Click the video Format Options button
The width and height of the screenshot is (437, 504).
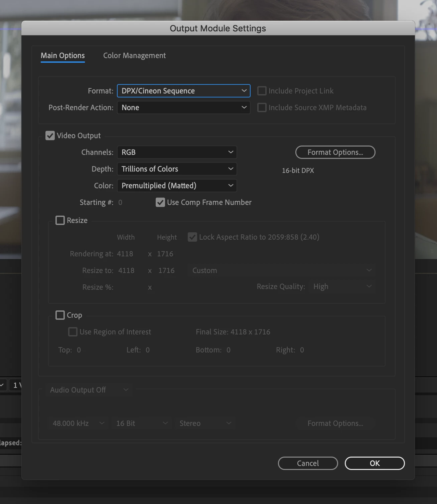[335, 152]
